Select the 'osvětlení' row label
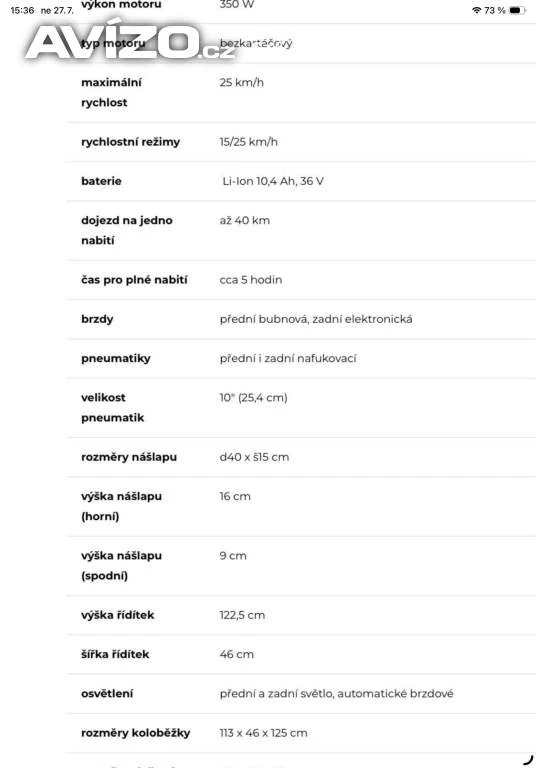Viewport: 536px width, 768px height. click(107, 694)
